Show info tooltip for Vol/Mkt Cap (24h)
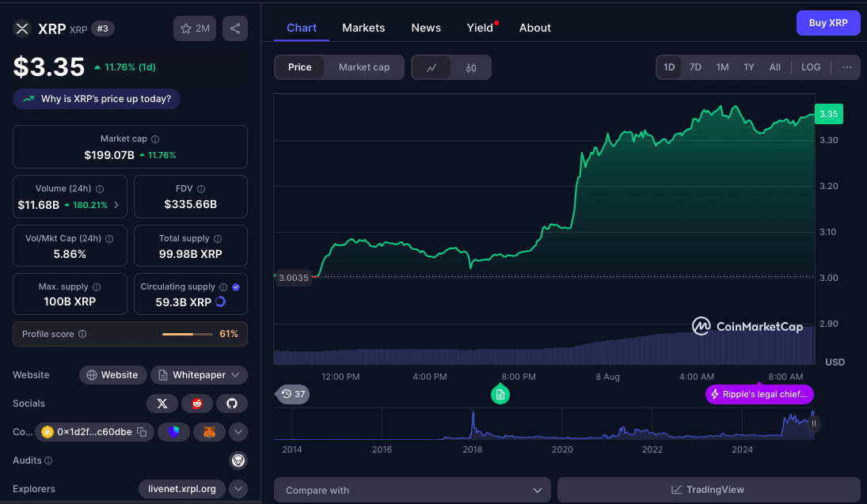 [x=109, y=239]
